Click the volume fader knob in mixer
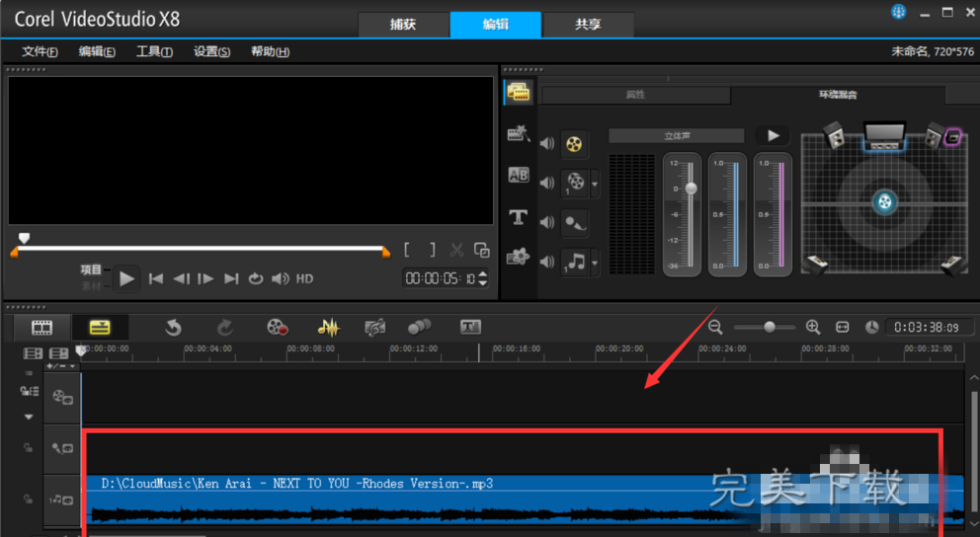 pos(692,188)
